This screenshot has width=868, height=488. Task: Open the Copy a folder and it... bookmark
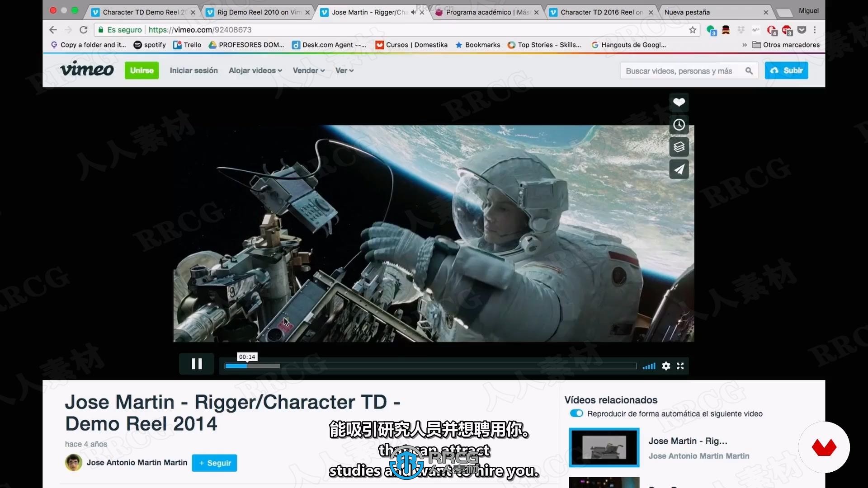89,45
